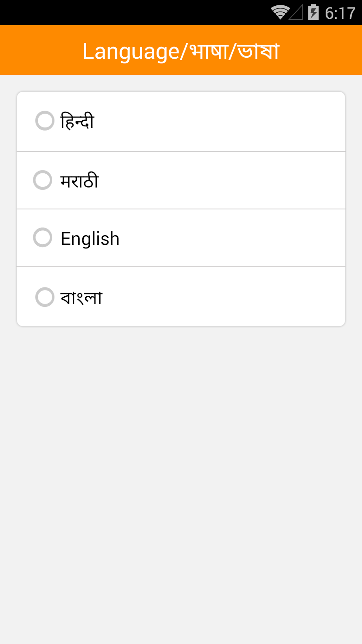Pick the বাংলা radio button
Viewport: 362px width, 644px height.
(x=45, y=297)
